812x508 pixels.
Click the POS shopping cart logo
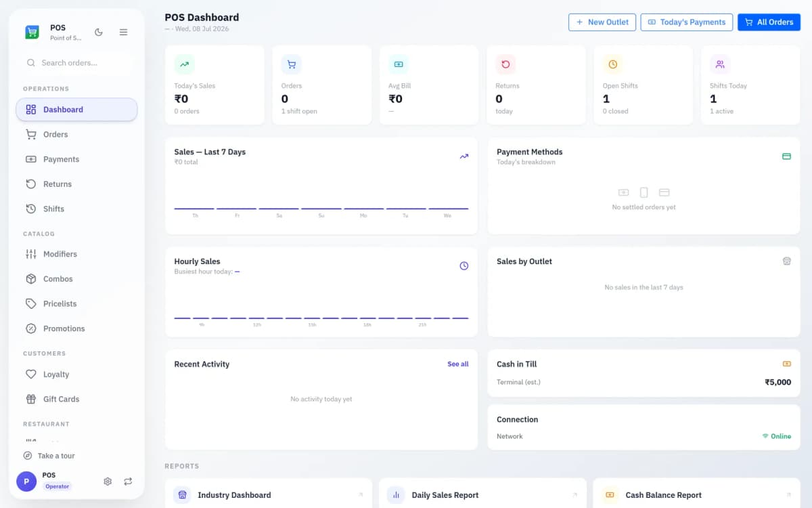pyautogui.click(x=32, y=32)
